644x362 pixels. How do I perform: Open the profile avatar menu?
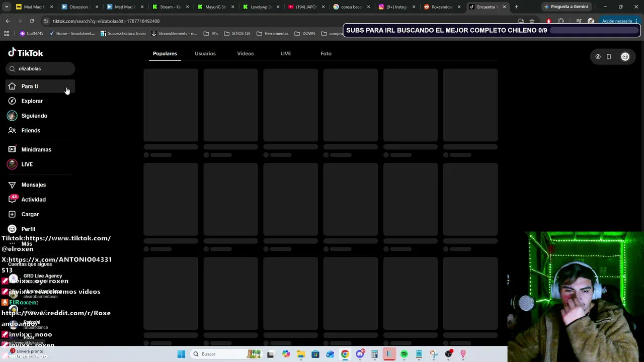click(625, 57)
